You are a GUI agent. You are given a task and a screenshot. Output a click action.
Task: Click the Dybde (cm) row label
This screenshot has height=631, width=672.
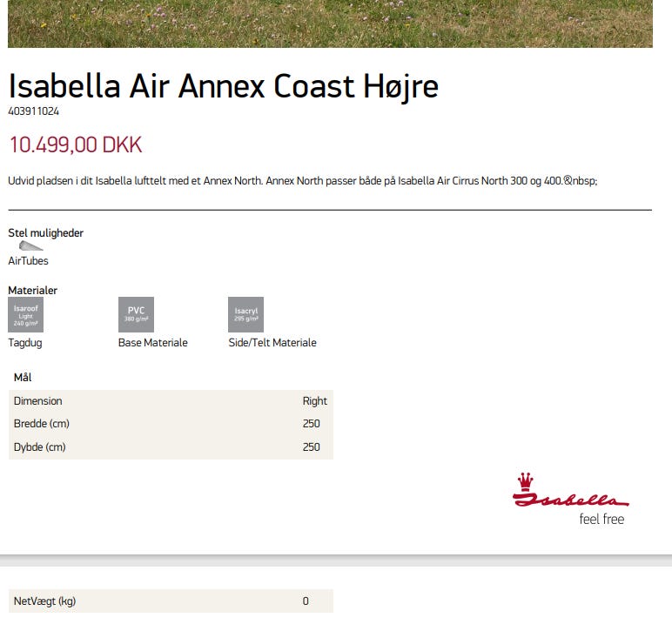40,447
